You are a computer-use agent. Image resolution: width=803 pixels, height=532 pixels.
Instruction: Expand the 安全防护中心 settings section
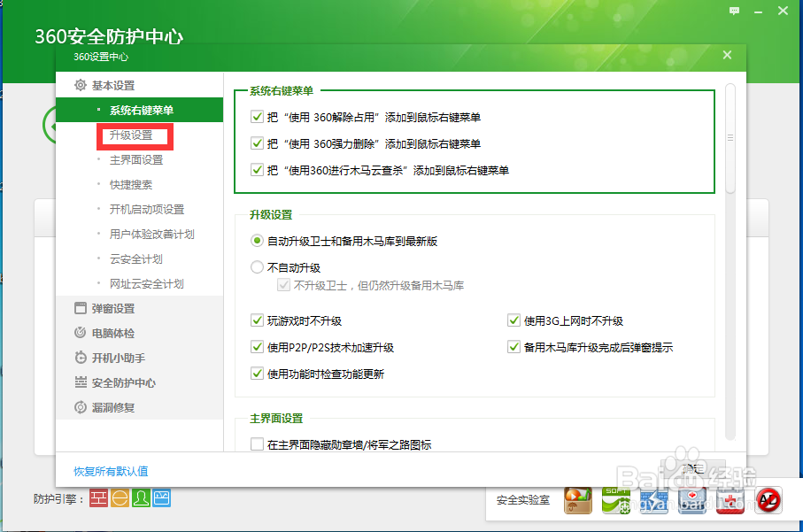(123, 382)
